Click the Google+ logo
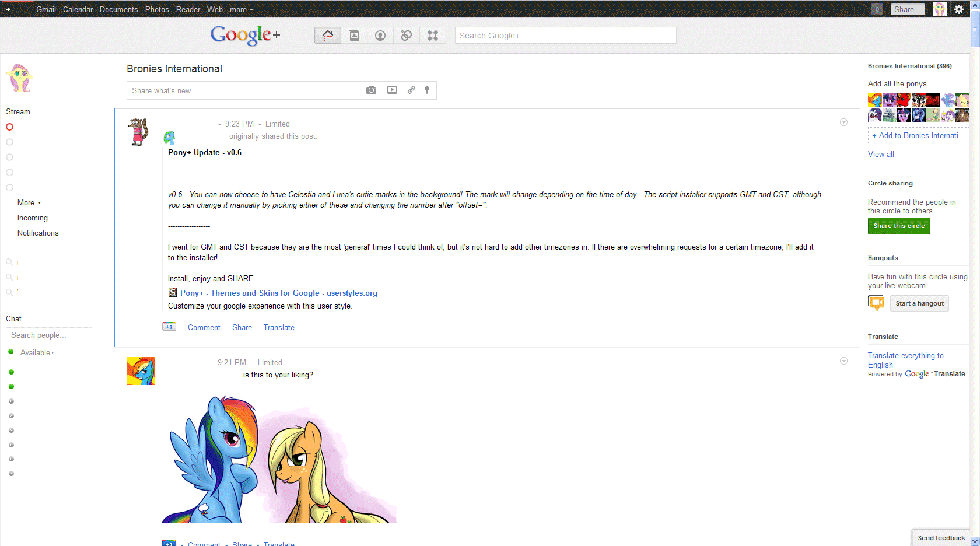Image resolution: width=980 pixels, height=546 pixels. pyautogui.click(x=245, y=35)
